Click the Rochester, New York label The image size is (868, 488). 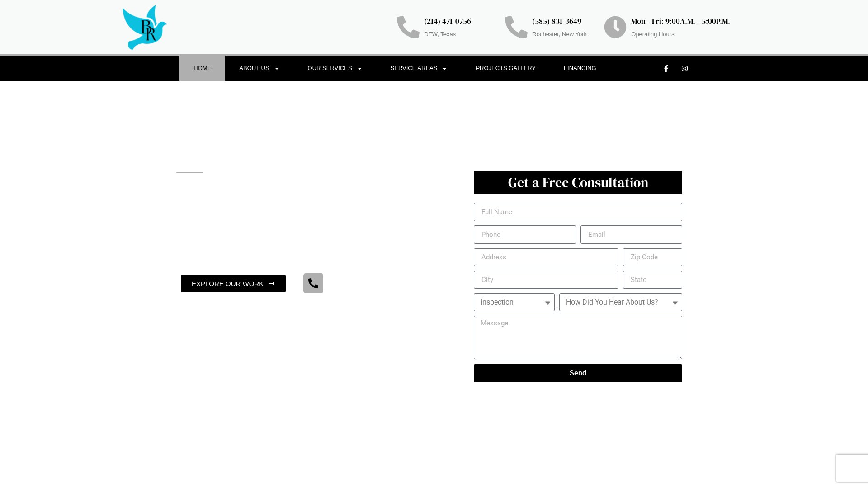(x=559, y=34)
